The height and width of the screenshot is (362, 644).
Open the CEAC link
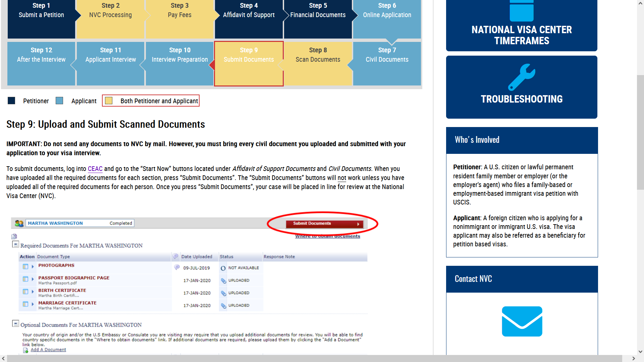(x=95, y=169)
